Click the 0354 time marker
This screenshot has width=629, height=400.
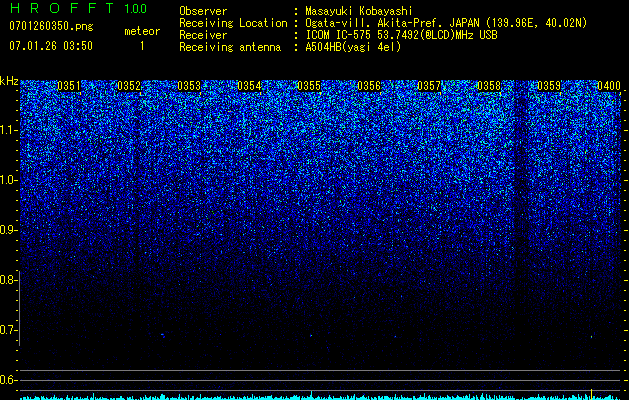point(249,86)
